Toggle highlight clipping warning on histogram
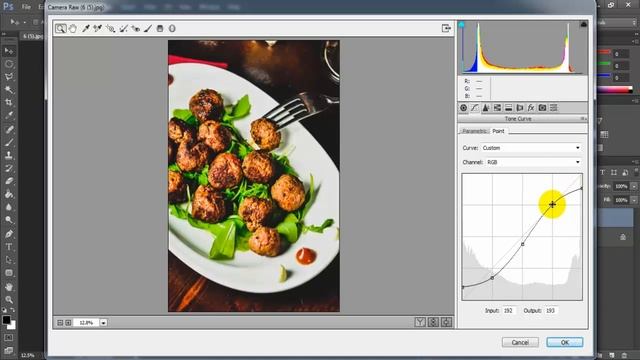This screenshot has width=640, height=360. pos(584,24)
